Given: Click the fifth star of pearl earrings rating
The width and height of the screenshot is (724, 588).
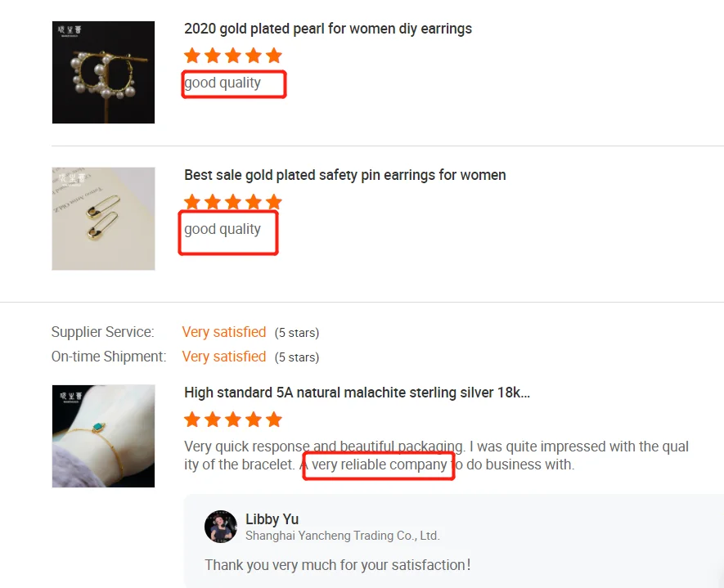Looking at the screenshot, I should pos(274,56).
